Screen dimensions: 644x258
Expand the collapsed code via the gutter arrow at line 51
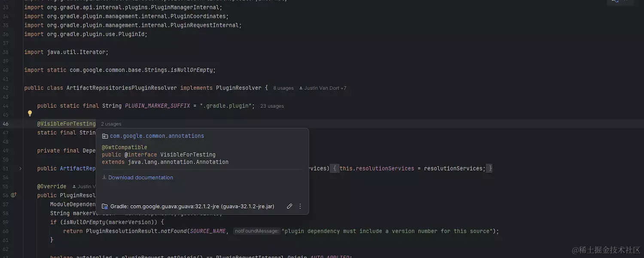[20, 168]
